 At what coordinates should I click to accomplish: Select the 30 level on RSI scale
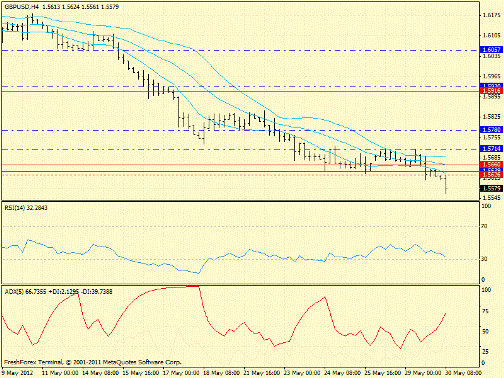[484, 259]
